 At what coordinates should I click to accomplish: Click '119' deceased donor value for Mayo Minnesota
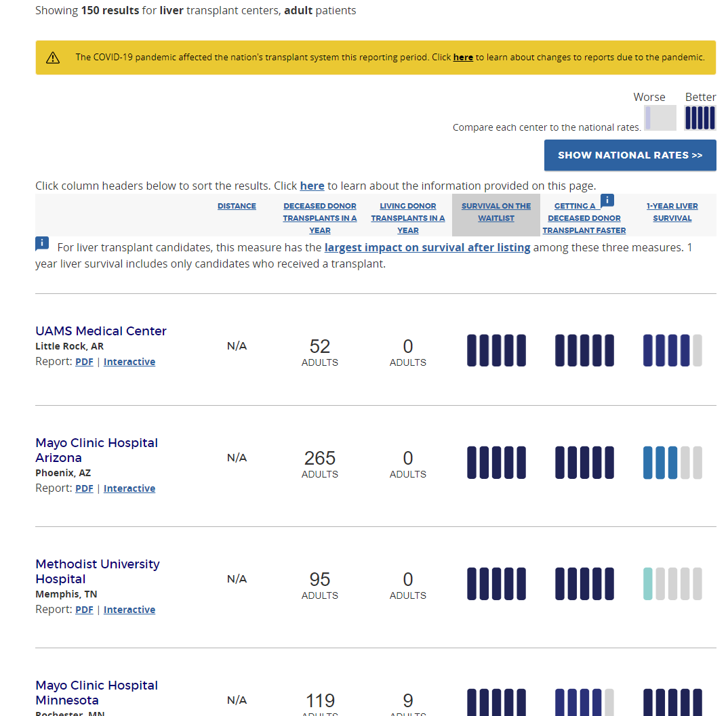click(320, 700)
